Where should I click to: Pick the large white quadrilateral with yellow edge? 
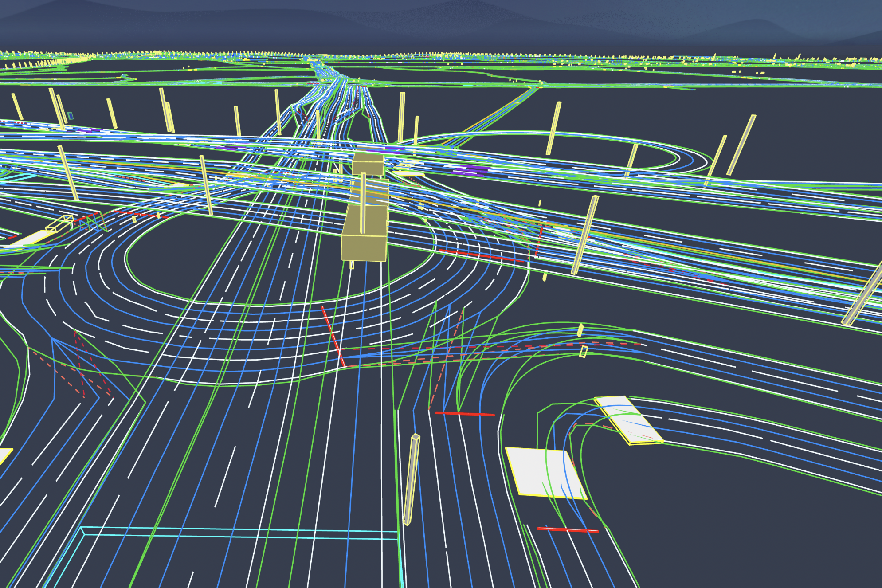546,473
